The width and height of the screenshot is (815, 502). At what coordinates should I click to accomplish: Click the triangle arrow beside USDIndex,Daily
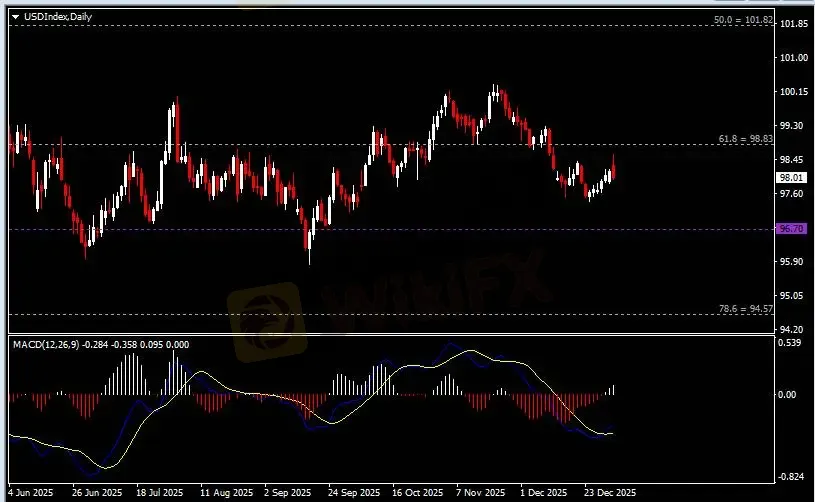click(x=15, y=8)
